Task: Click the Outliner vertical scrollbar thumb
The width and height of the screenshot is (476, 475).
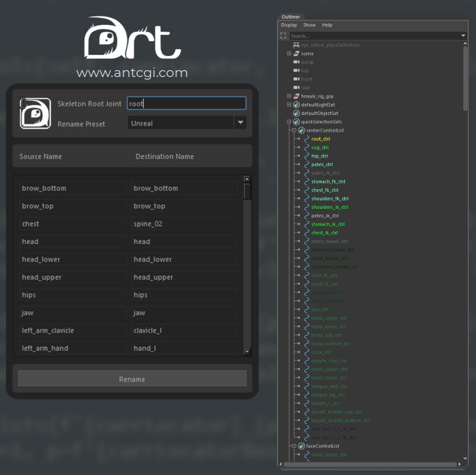Action: (465, 79)
